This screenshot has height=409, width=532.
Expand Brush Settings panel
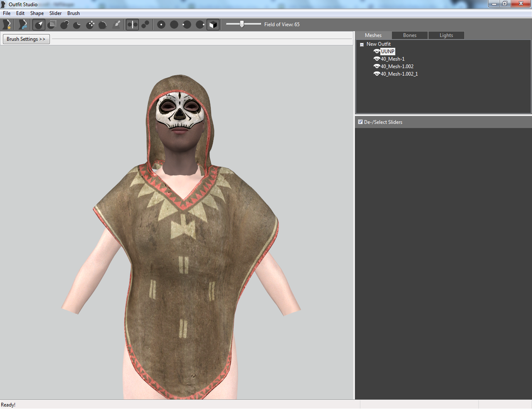26,39
